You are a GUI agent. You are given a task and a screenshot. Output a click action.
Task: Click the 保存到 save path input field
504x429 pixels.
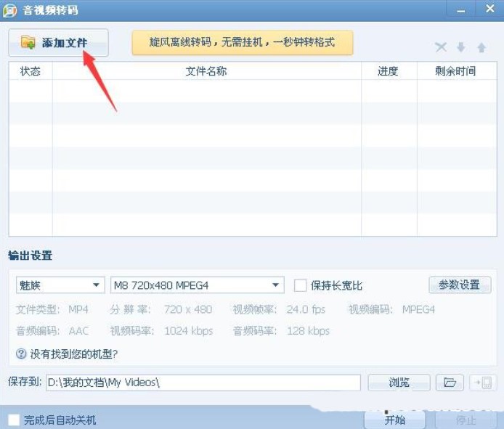(203, 383)
